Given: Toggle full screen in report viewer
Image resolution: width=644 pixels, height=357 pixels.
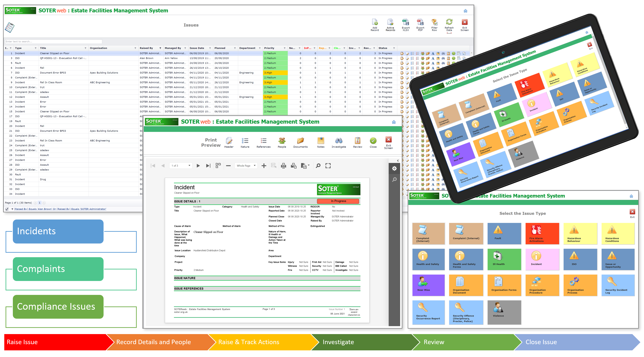Looking at the screenshot, I should coord(328,166).
